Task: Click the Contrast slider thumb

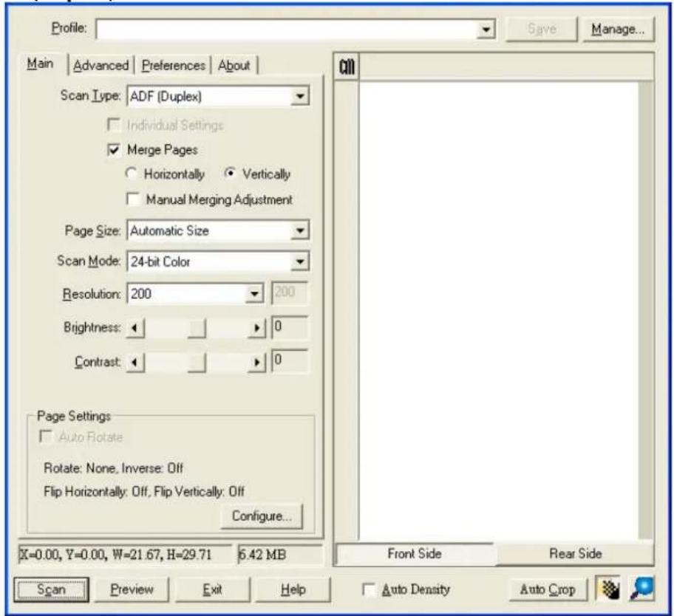Action: (x=197, y=363)
